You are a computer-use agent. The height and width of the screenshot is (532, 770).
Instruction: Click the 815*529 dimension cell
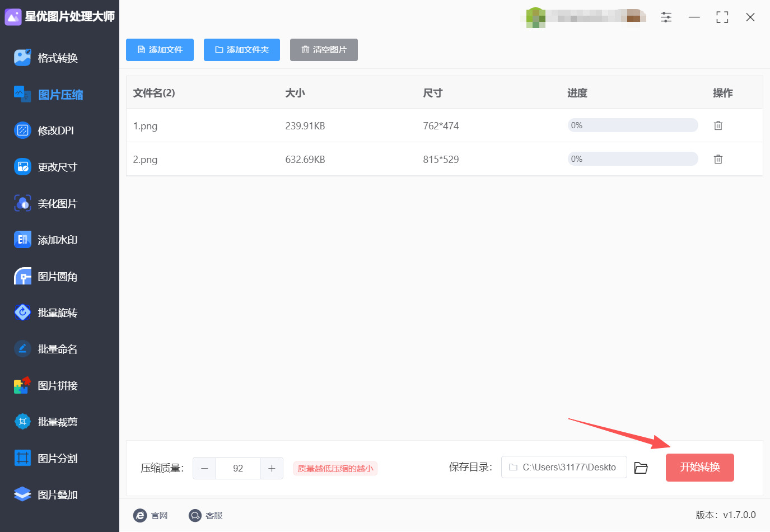(441, 160)
